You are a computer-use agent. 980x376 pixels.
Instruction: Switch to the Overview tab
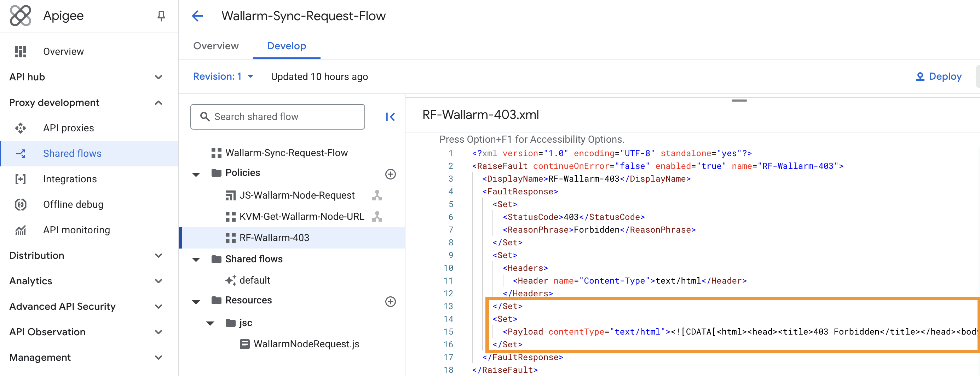pos(215,46)
